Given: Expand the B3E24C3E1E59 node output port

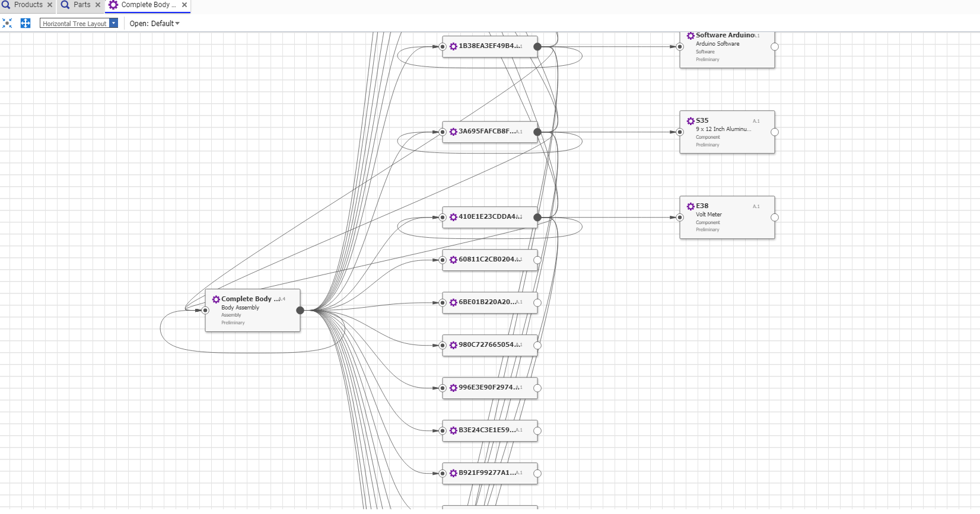Looking at the screenshot, I should 537,430.
